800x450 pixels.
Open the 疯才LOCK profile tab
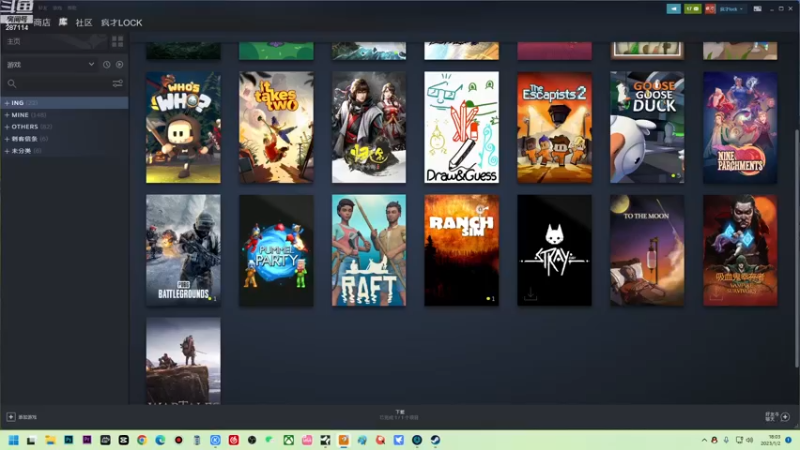tap(121, 22)
